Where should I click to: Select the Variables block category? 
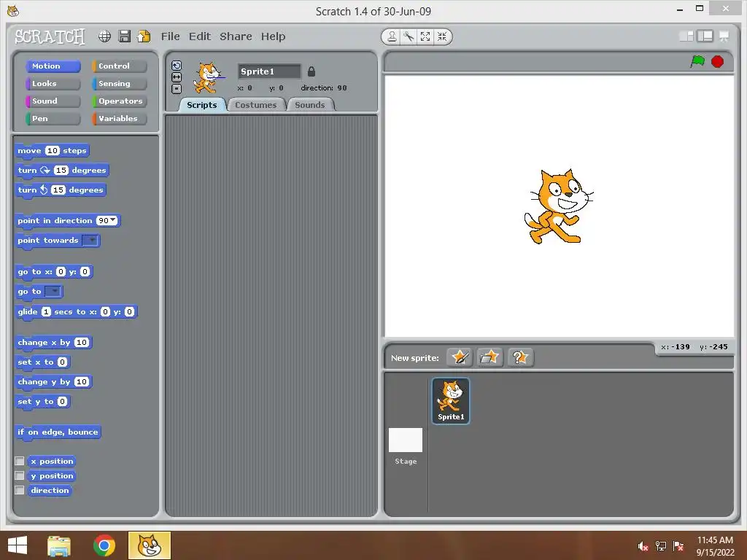[x=120, y=119]
